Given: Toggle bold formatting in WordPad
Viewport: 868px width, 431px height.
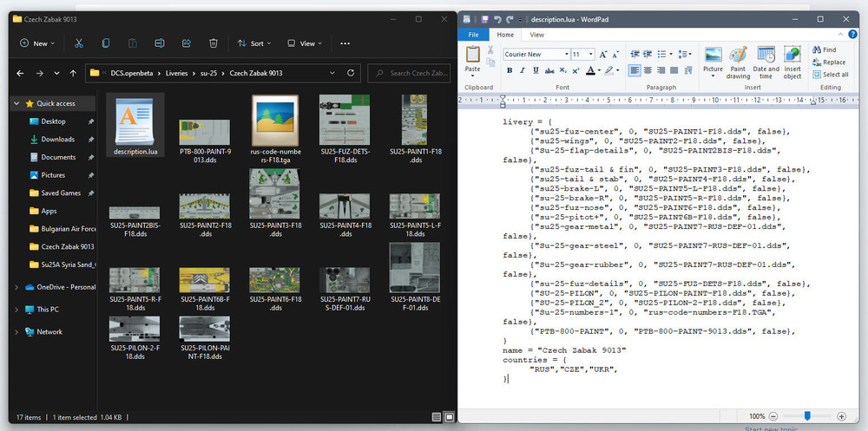Looking at the screenshot, I should tap(510, 70).
